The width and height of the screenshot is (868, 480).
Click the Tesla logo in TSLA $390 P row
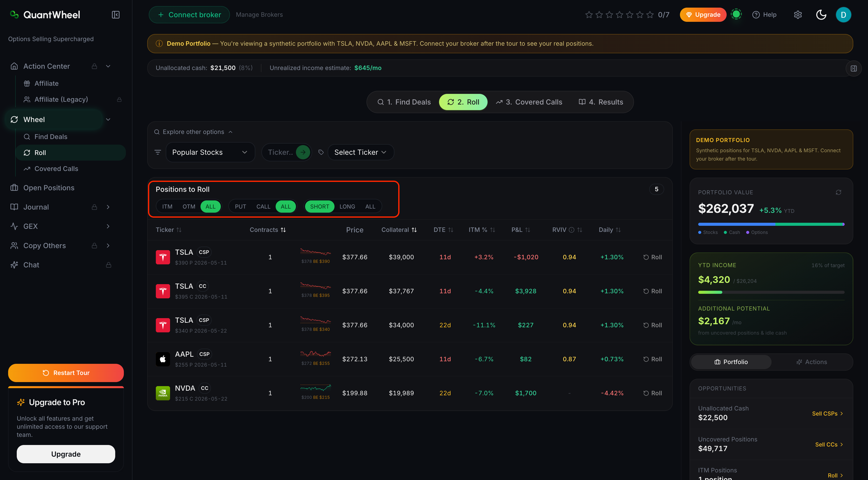pos(163,257)
